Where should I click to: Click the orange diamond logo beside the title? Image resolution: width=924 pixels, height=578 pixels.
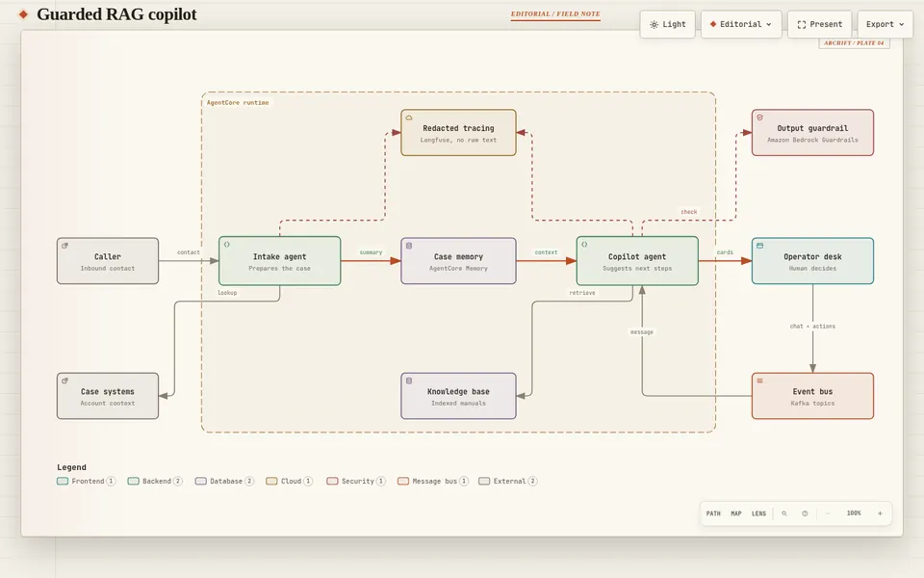tap(23, 14)
